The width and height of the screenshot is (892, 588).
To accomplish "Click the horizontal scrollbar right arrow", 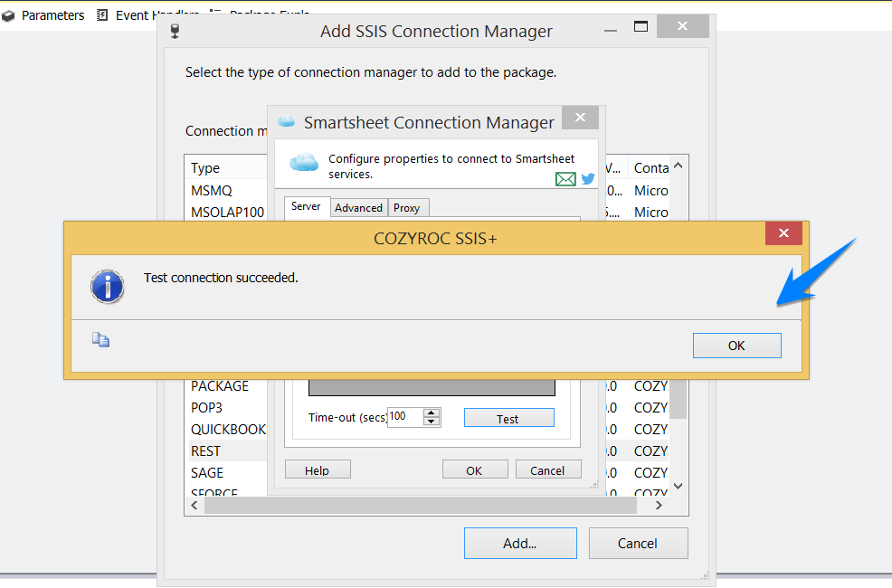I will click(x=659, y=505).
